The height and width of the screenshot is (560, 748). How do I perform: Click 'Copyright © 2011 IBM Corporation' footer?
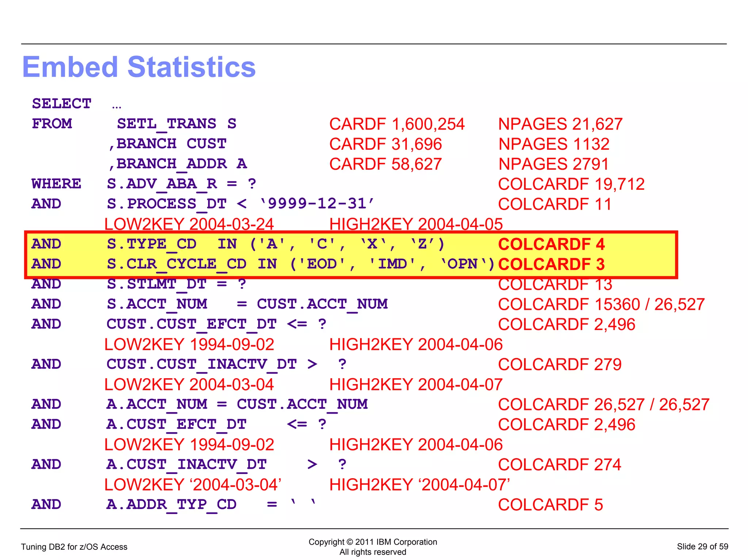click(x=373, y=542)
